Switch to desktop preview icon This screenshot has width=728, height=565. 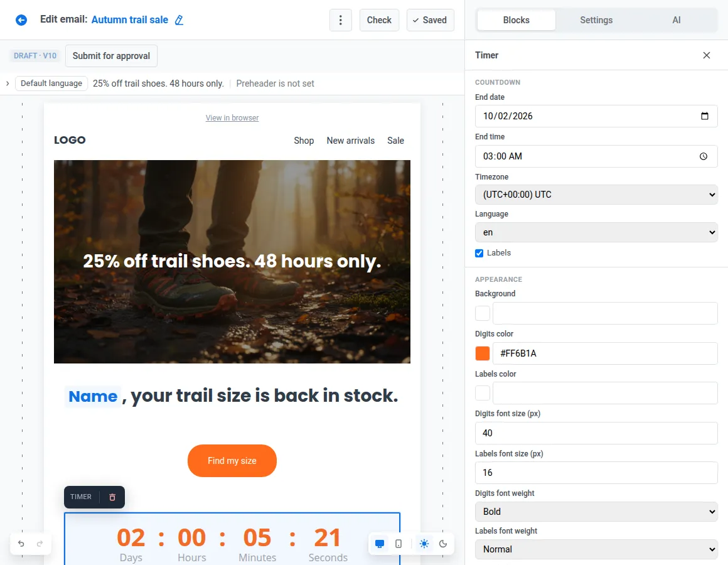point(379,544)
